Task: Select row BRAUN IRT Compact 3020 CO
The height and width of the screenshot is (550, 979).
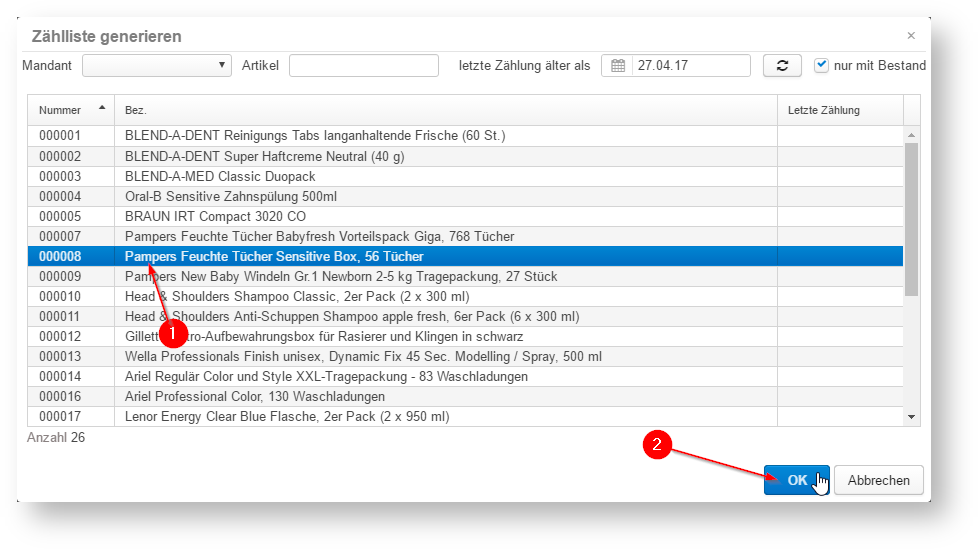Action: [x=465, y=216]
